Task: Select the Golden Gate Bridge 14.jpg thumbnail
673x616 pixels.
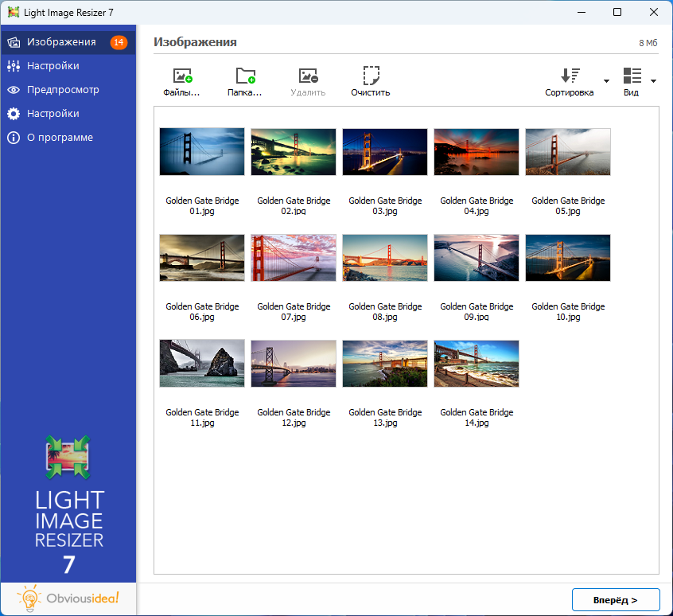Action: (477, 364)
